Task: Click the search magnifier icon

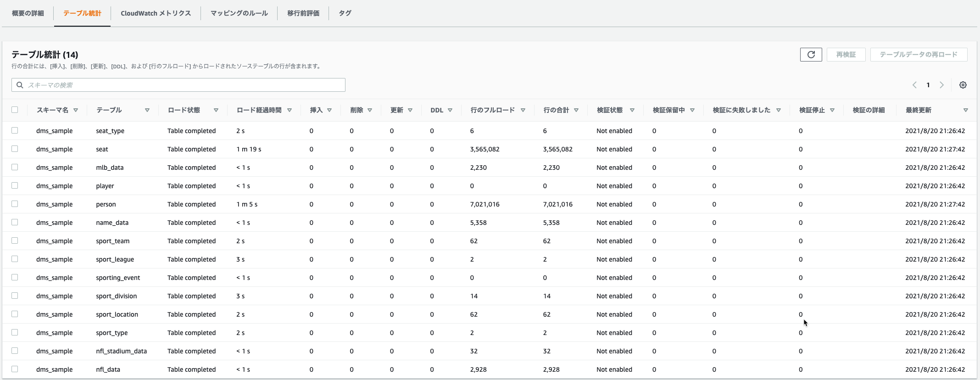Action: (20, 85)
